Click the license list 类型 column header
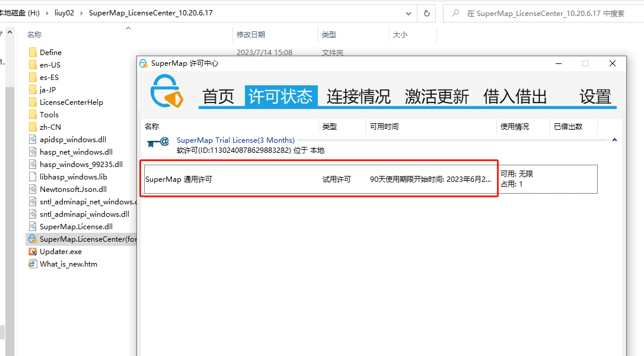This screenshot has width=644, height=356. click(x=343, y=127)
